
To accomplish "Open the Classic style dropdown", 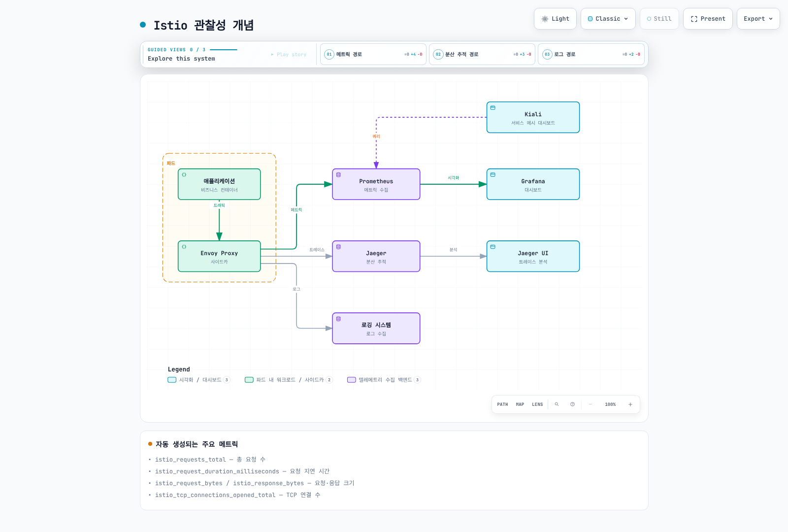I will (x=608, y=19).
